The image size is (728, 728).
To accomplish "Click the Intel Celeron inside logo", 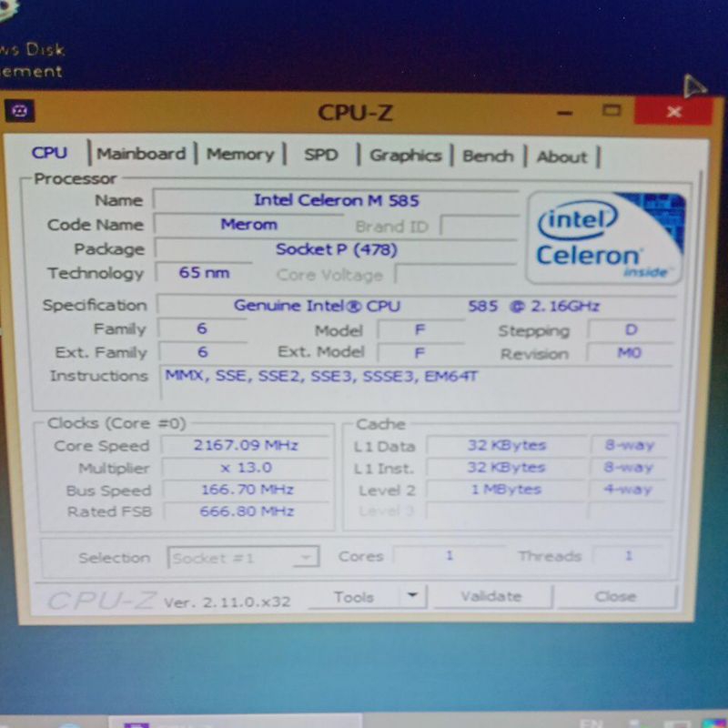I will (x=603, y=238).
